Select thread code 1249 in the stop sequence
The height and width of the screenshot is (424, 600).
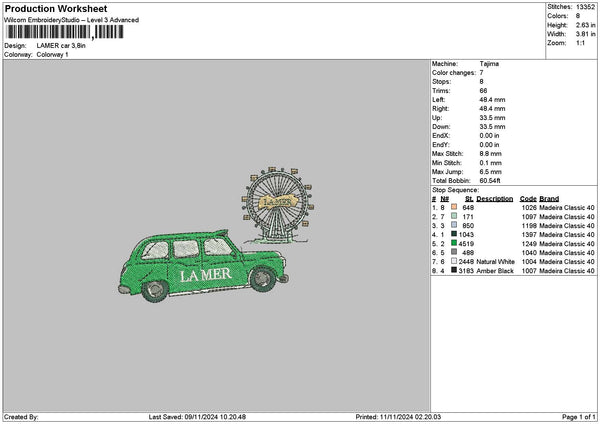529,244
